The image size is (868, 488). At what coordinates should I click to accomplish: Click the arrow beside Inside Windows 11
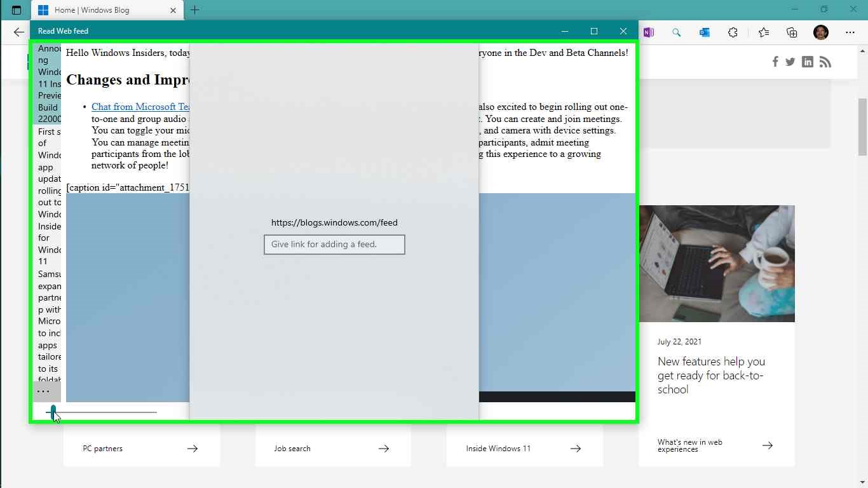[x=576, y=449]
